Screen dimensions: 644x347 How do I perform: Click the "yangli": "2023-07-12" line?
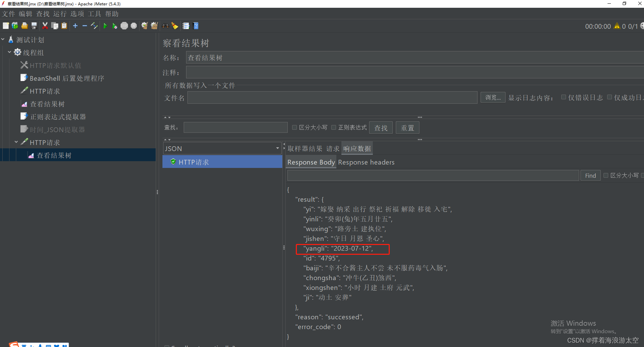(338, 249)
